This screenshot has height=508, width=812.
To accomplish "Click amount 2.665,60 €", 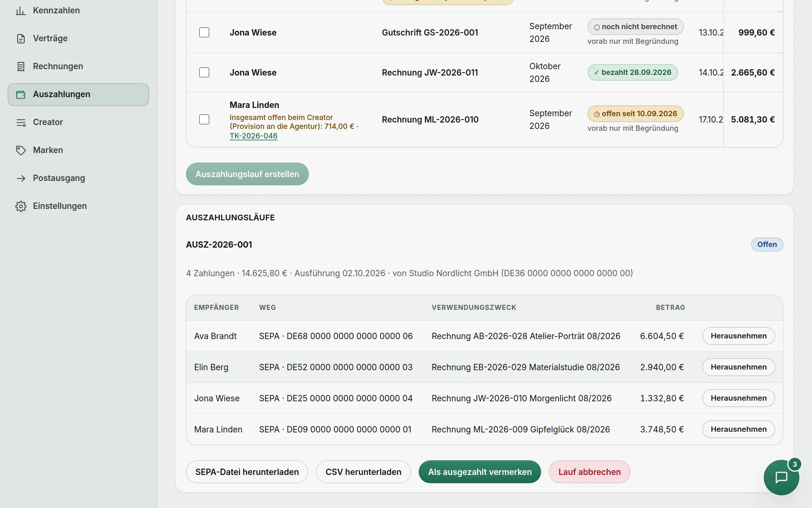I will pos(753,73).
